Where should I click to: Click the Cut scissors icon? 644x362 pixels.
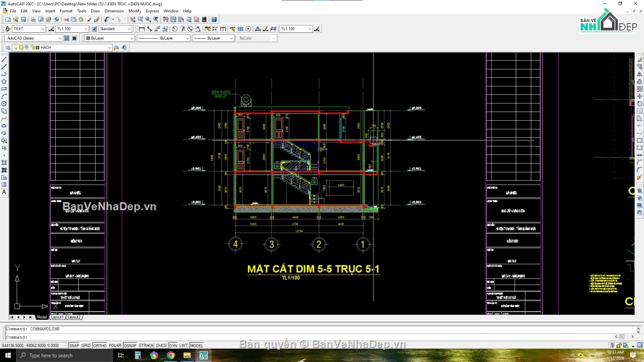[x=66, y=20]
